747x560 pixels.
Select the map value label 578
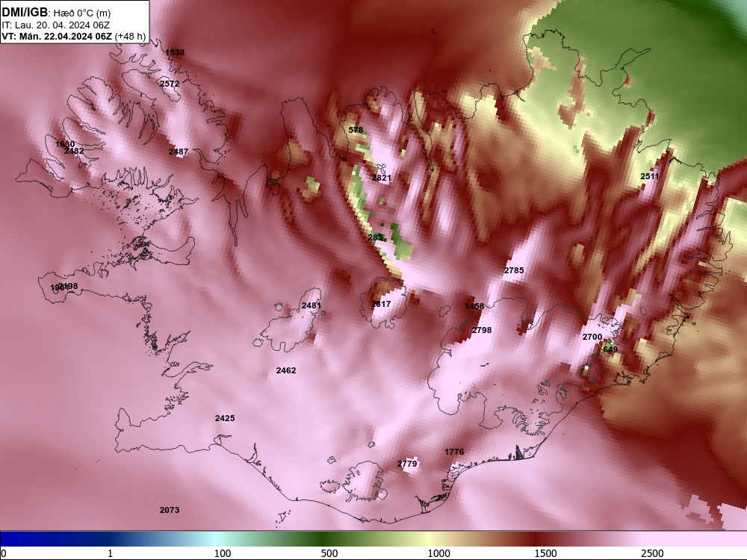tap(356, 130)
